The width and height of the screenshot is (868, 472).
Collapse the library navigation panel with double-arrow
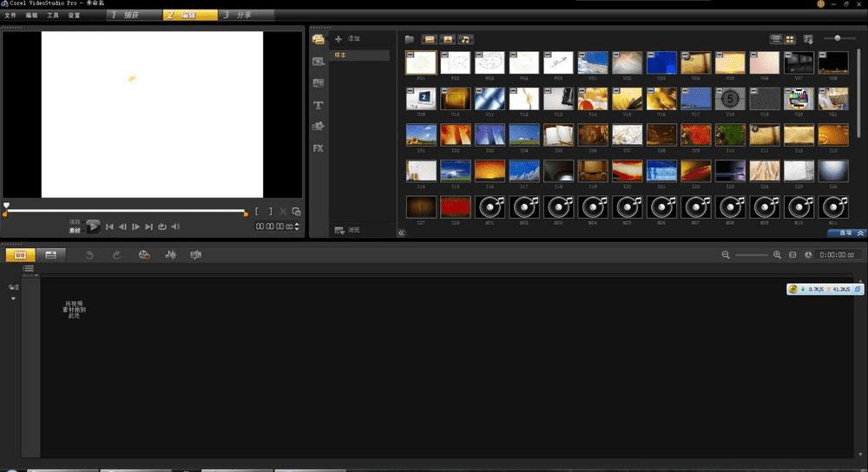click(x=402, y=233)
